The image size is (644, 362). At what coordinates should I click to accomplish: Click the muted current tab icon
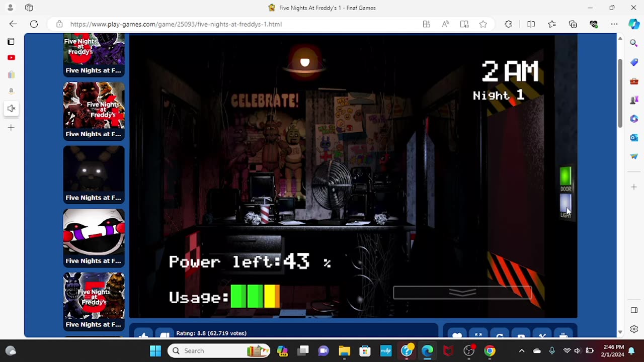(x=11, y=108)
